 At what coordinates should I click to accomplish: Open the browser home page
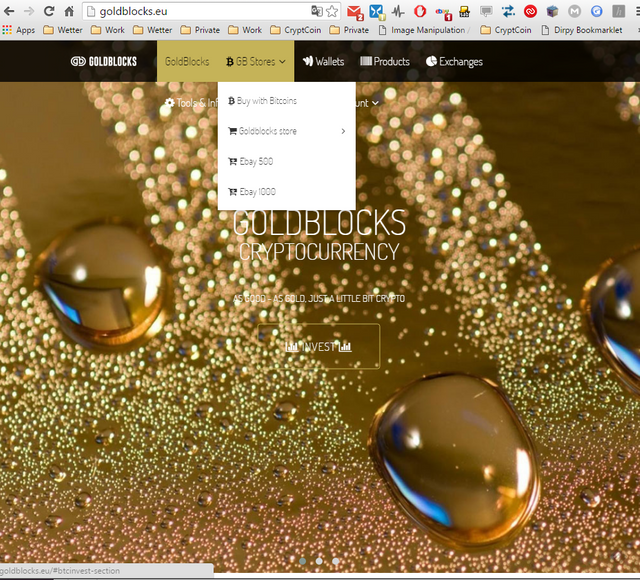[x=69, y=11]
